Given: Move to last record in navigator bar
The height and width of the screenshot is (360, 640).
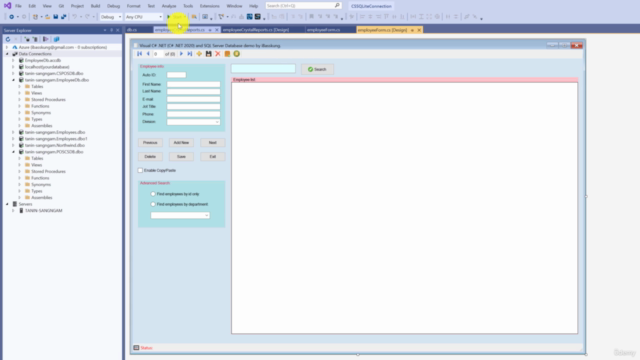Looking at the screenshot, I should click(x=190, y=54).
